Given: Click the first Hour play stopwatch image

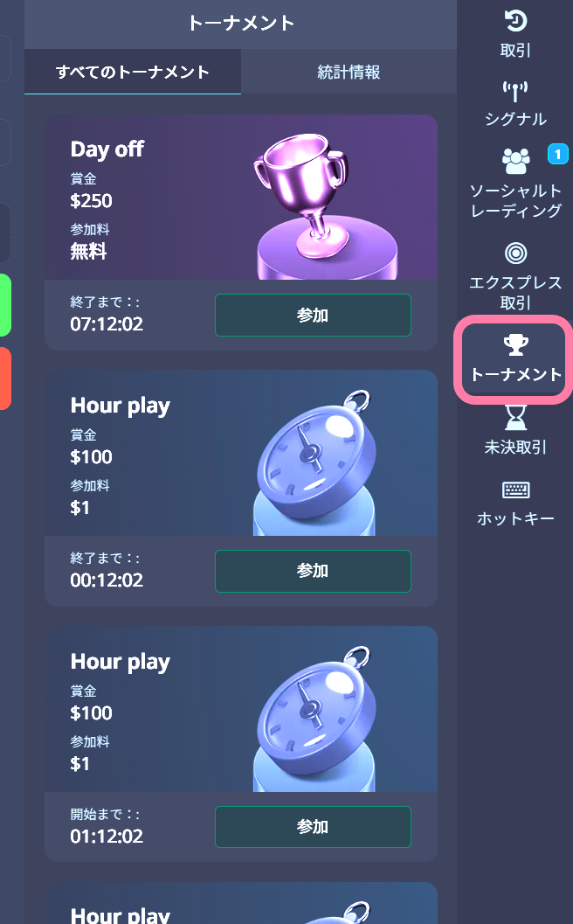Looking at the screenshot, I should (315, 462).
